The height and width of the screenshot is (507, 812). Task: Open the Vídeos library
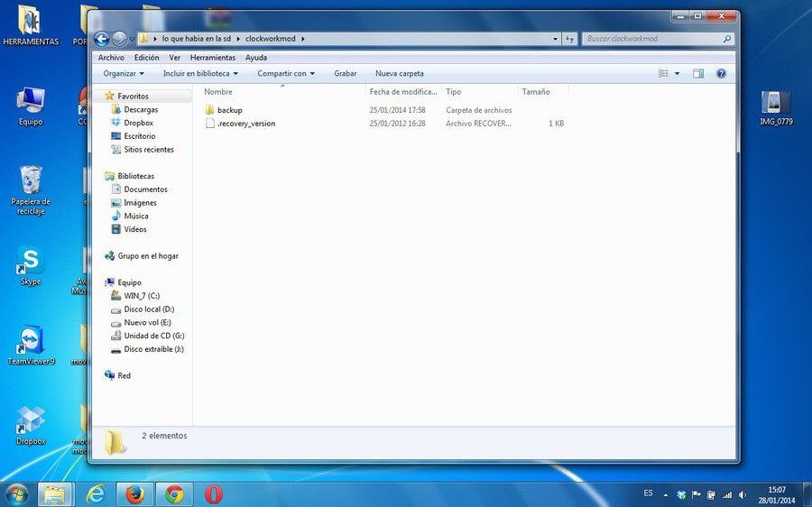click(x=135, y=229)
